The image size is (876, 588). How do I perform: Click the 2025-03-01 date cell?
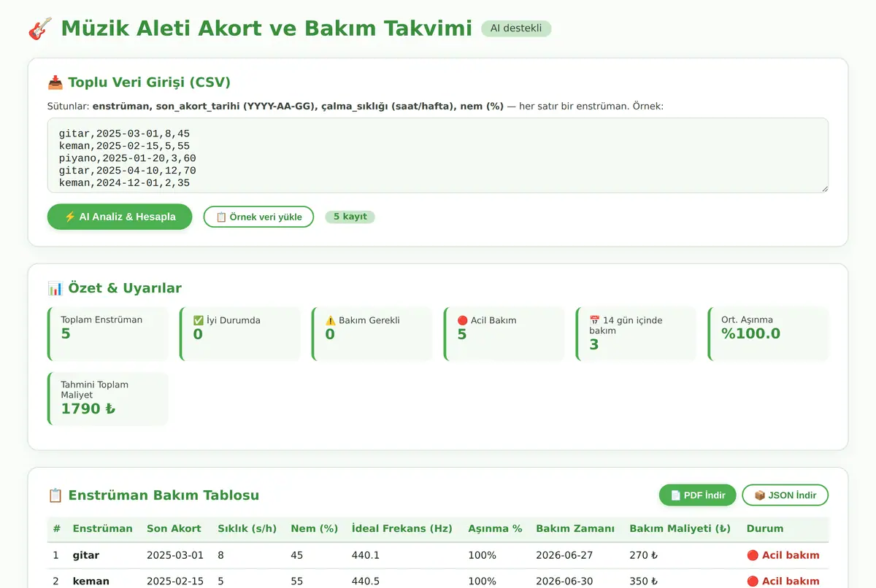point(175,555)
